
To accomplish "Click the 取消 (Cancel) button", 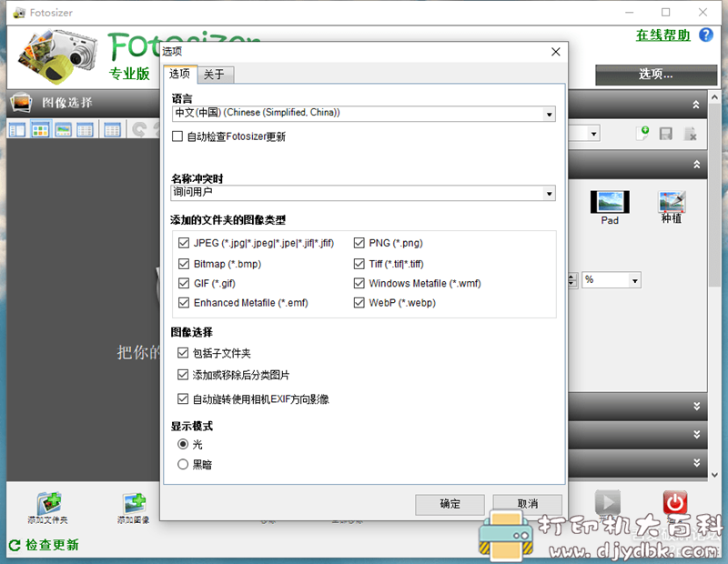I will click(x=528, y=504).
